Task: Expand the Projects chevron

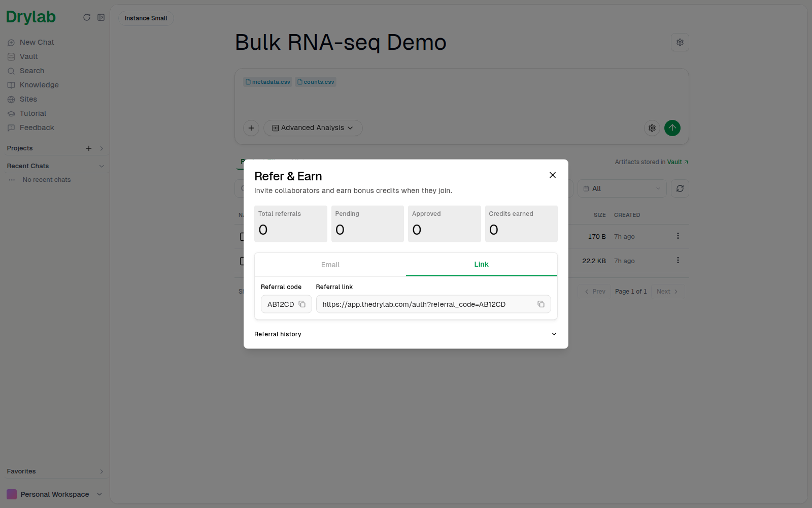Action: [101, 148]
